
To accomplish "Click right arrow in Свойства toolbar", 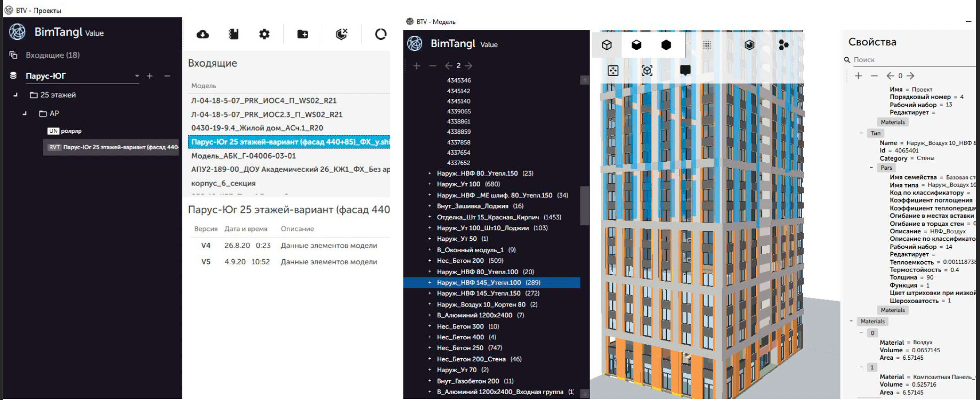I will point(910,76).
